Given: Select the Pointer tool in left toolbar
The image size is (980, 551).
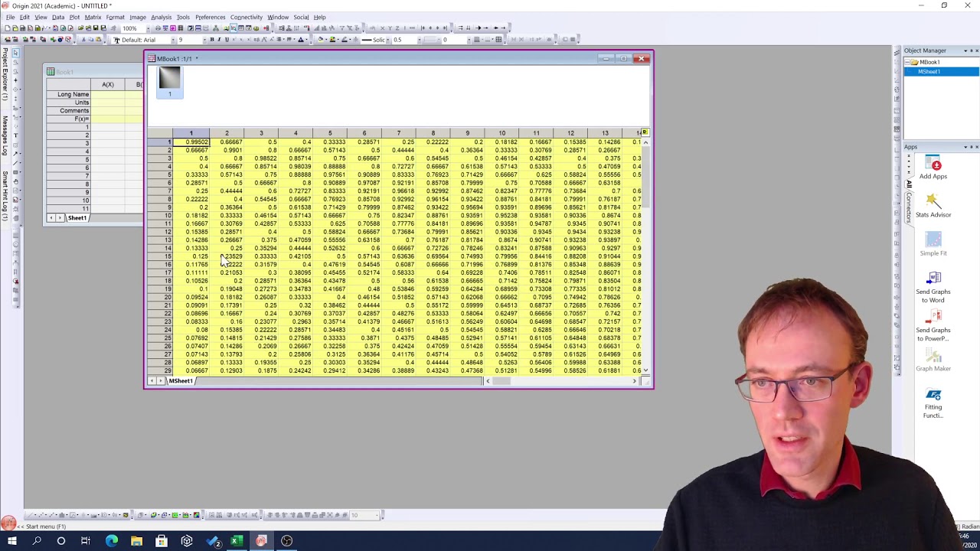Looking at the screenshot, I should point(15,53).
